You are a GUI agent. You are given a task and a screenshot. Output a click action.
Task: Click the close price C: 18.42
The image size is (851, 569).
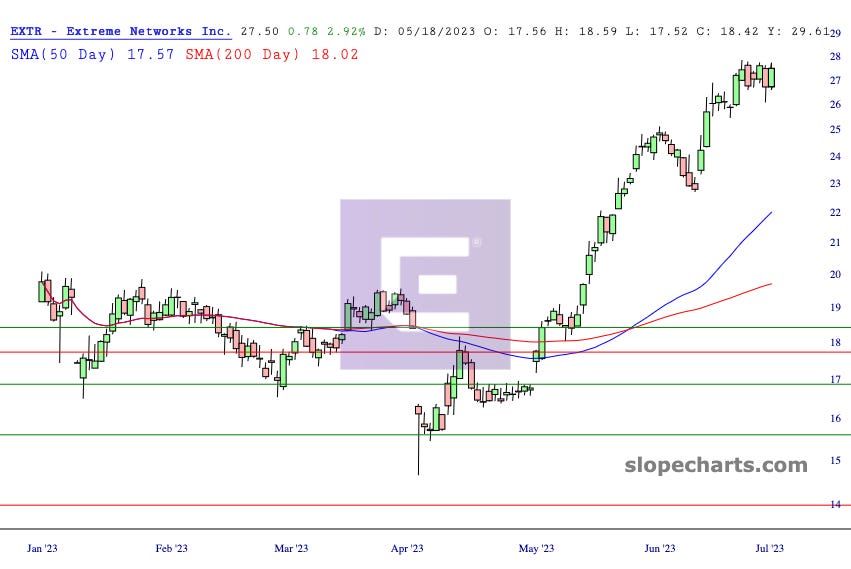(x=727, y=31)
